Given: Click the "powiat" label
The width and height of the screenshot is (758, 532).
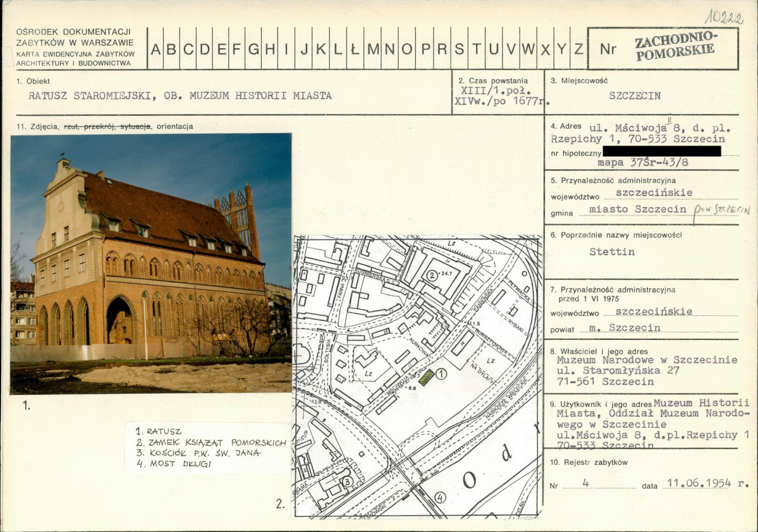Looking at the screenshot, I should click(562, 330).
